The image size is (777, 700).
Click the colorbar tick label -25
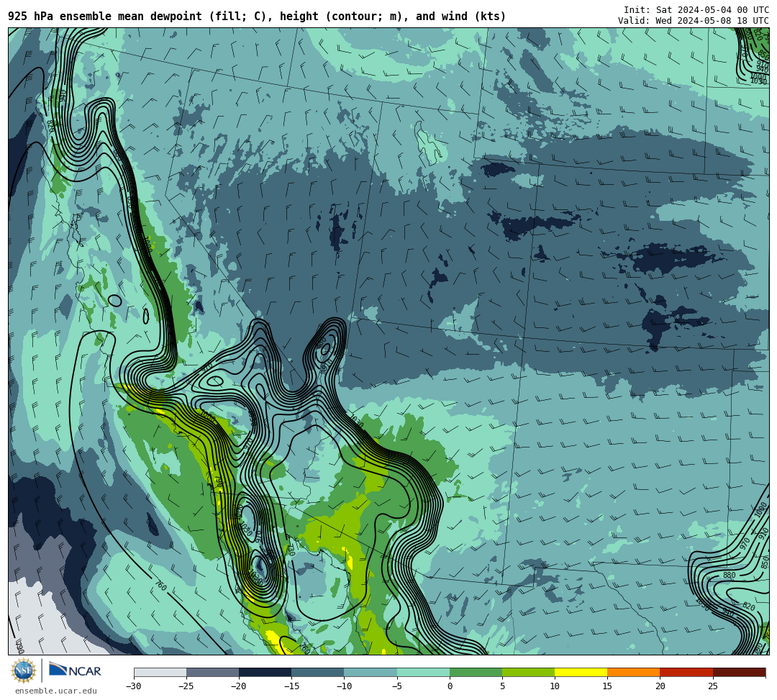186,686
